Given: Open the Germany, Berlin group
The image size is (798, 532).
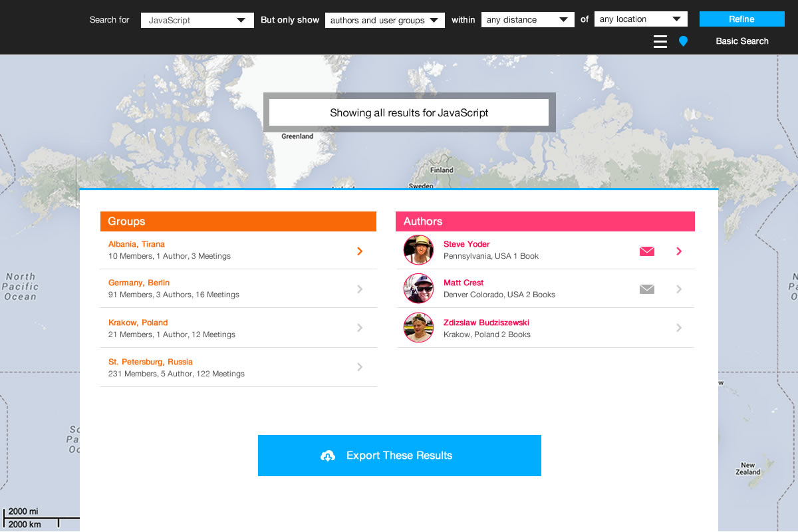Looking at the screenshot, I should (x=139, y=283).
